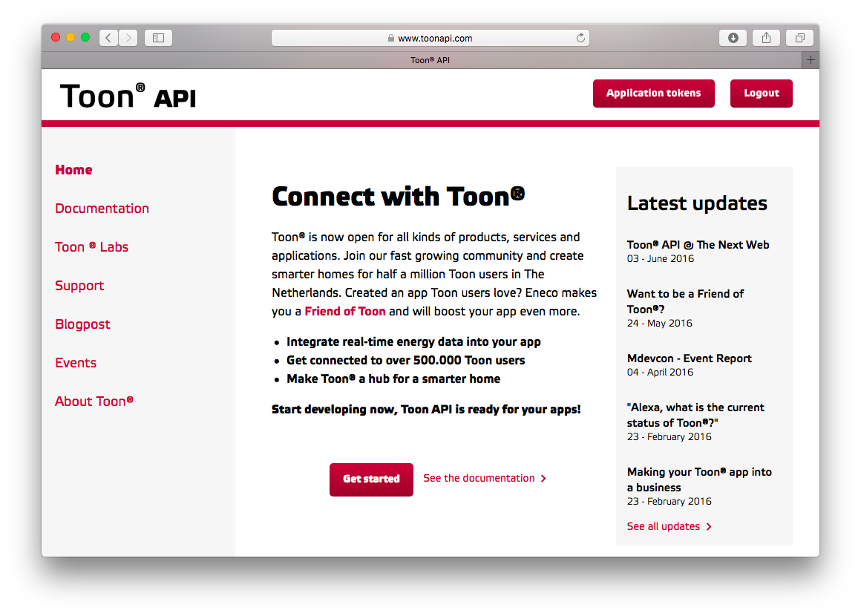Click the www.toonapi.com address bar
Image resolution: width=861 pixels, height=616 pixels.
click(430, 38)
